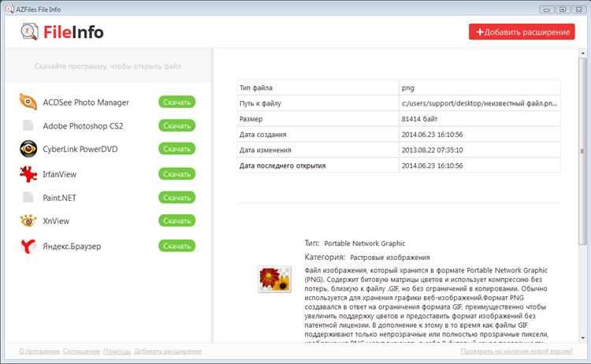Click Скачать button for XnView

click(177, 221)
